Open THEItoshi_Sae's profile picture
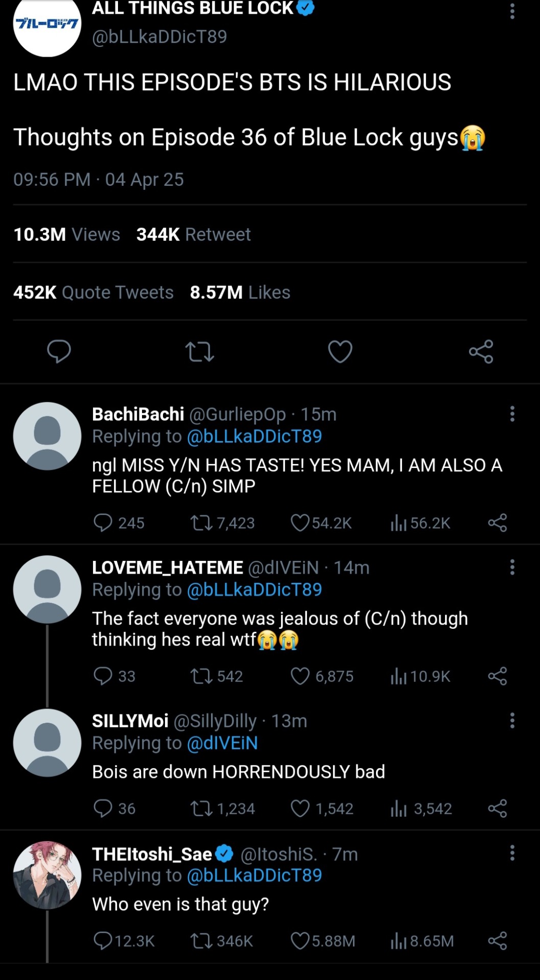This screenshot has height=980, width=540. coord(47,875)
